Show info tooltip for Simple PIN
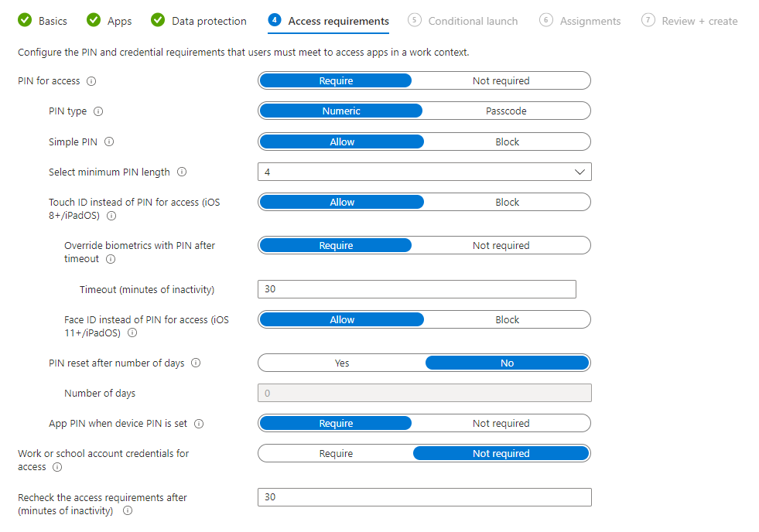759x532 pixels. 109,142
